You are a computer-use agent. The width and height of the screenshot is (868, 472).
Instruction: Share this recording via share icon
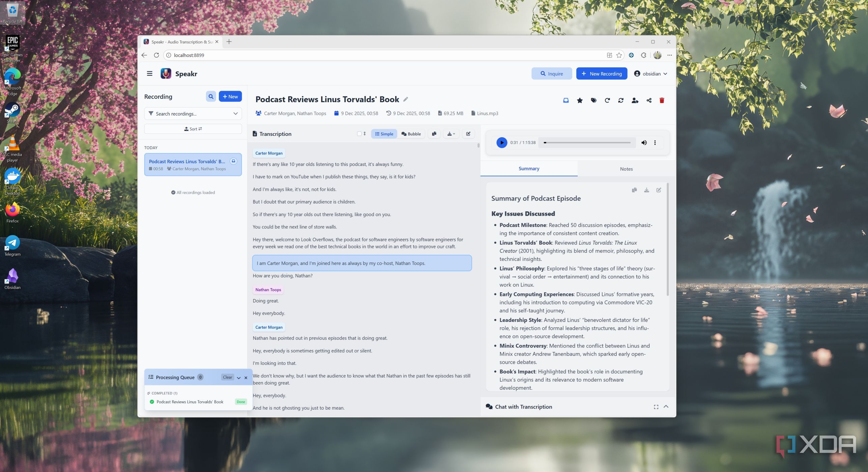click(x=649, y=100)
